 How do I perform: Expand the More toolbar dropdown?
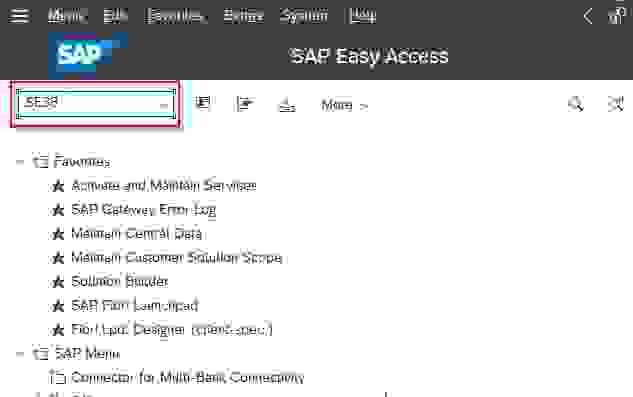point(344,105)
